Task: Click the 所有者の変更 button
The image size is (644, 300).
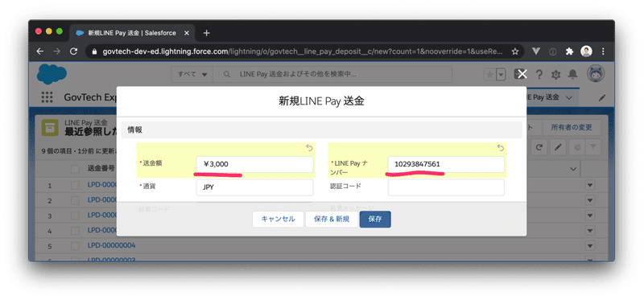Action: (572, 128)
